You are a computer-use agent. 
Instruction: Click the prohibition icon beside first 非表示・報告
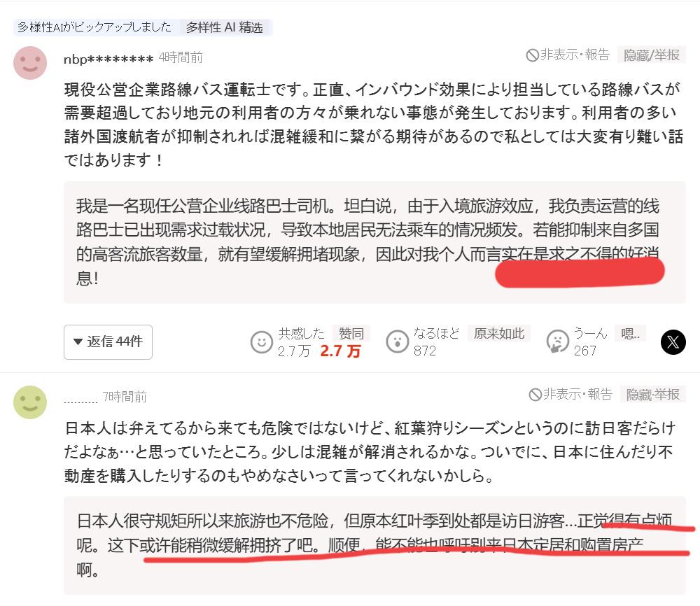[x=532, y=55]
